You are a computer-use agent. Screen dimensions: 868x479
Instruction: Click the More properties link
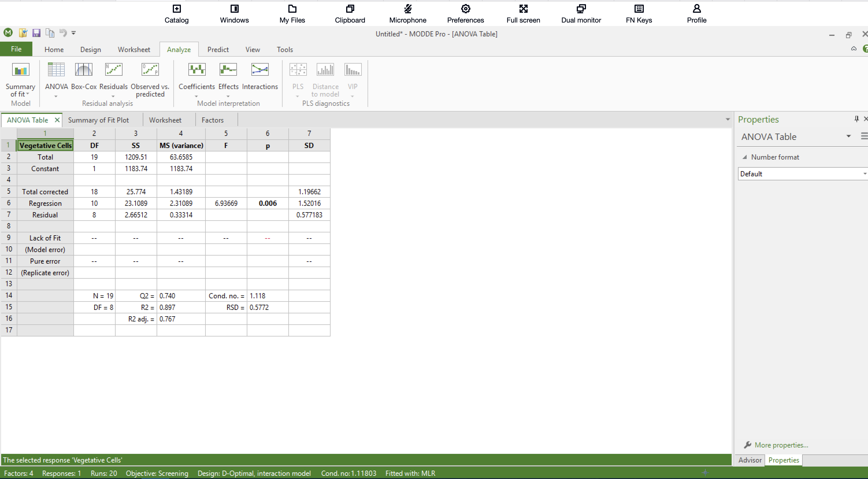[x=781, y=445]
